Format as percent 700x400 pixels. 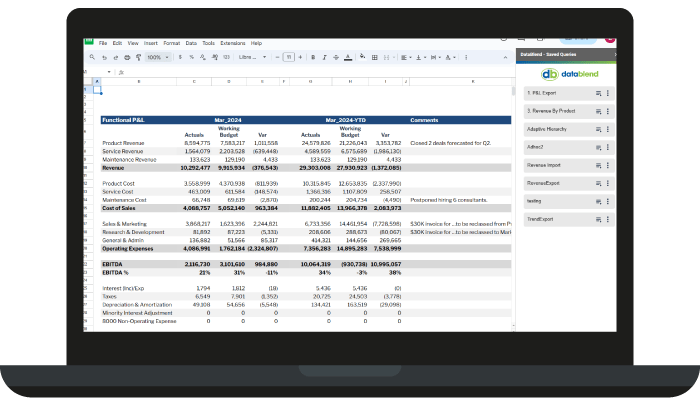(192, 57)
